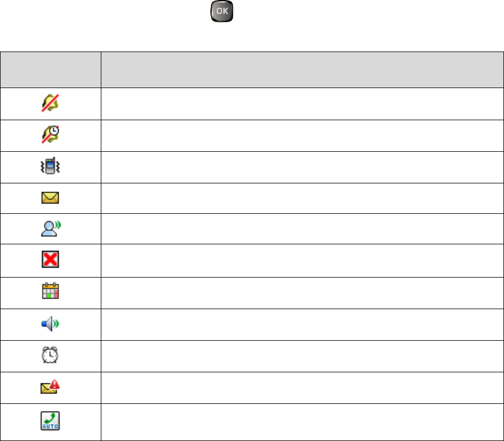Select the green phone AUTO icon
This screenshot has width=504, height=441.
[50, 421]
